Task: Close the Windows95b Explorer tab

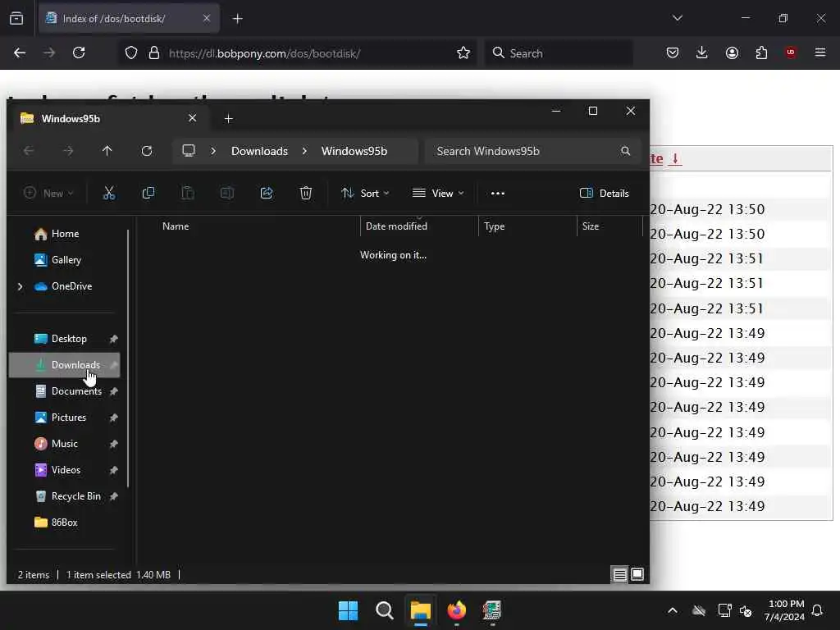Action: pos(192,118)
